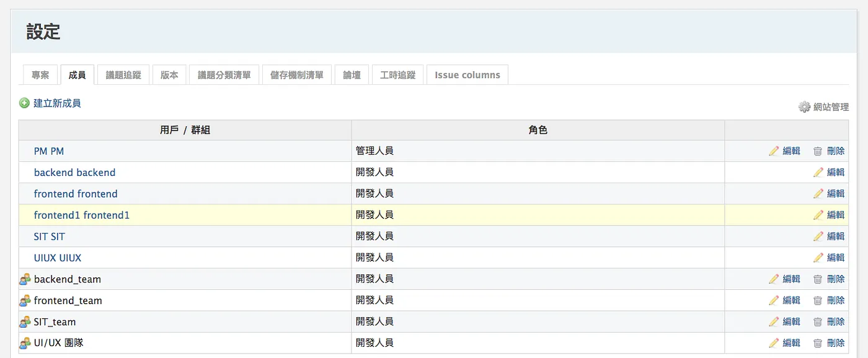
Task: Click the pencil icon for backend backend
Action: [818, 172]
